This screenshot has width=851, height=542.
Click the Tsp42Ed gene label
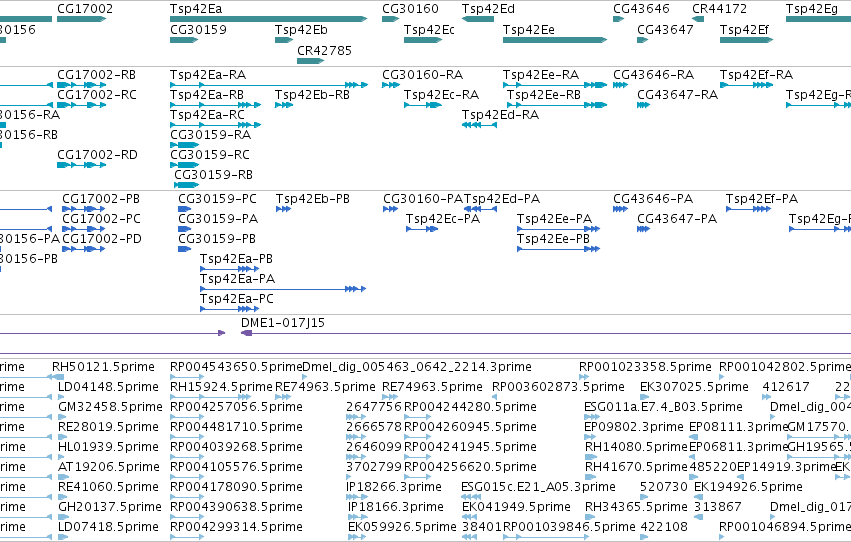coord(488,9)
